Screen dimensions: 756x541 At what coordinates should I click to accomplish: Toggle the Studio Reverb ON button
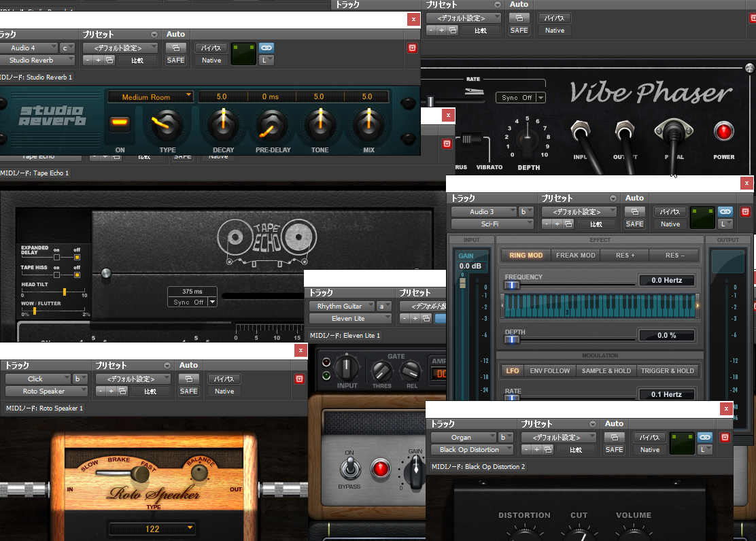(120, 122)
